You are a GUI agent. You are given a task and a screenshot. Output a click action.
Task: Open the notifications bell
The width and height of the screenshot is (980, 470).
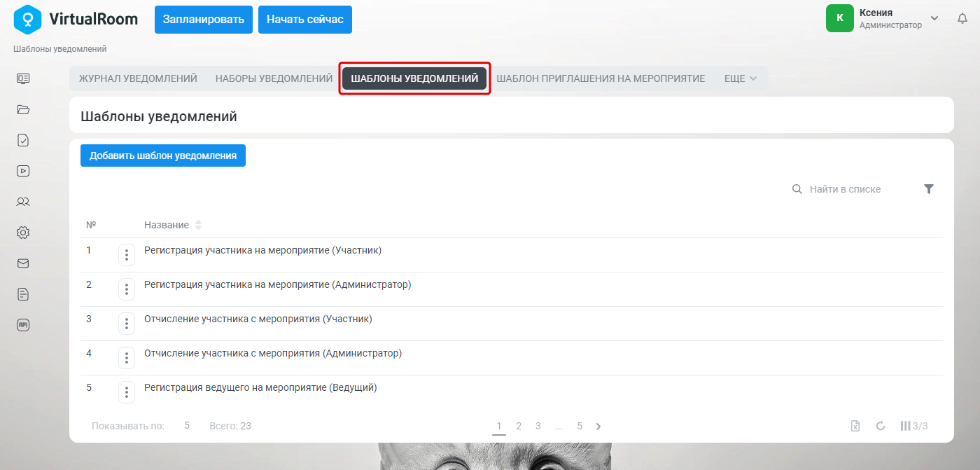(x=962, y=19)
